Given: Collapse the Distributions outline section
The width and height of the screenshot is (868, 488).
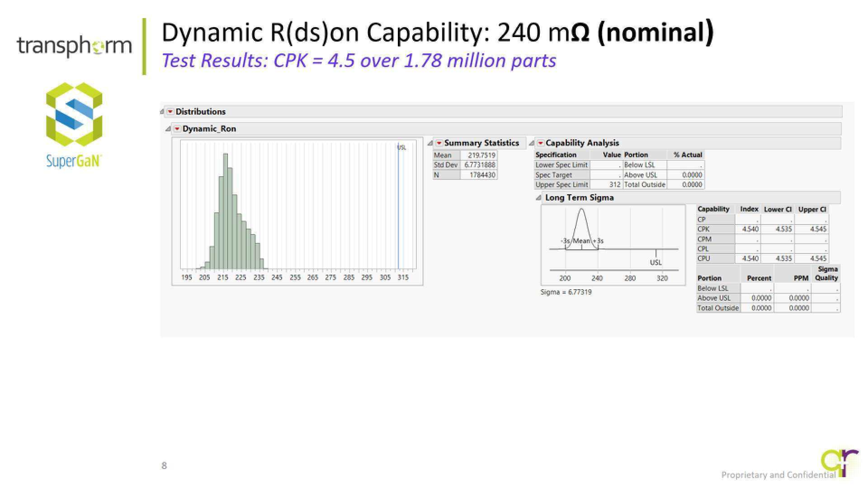Looking at the screenshot, I should (x=162, y=112).
